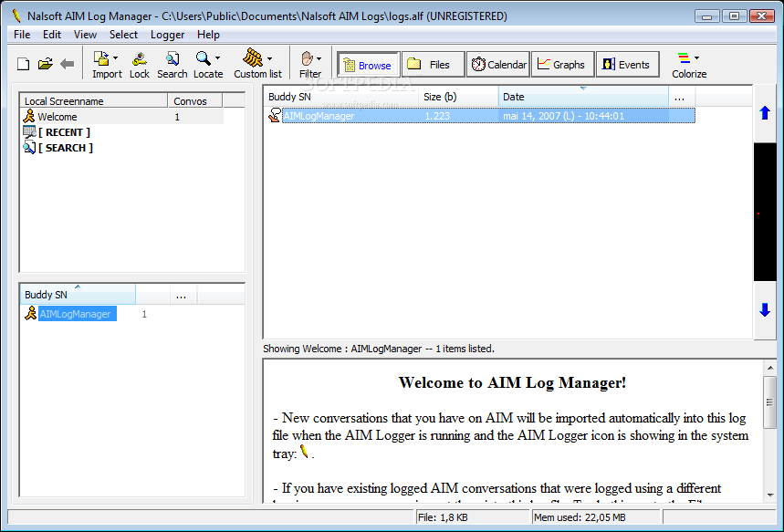Image resolution: width=784 pixels, height=532 pixels.
Task: Switch to the Browse view
Action: pos(369,65)
